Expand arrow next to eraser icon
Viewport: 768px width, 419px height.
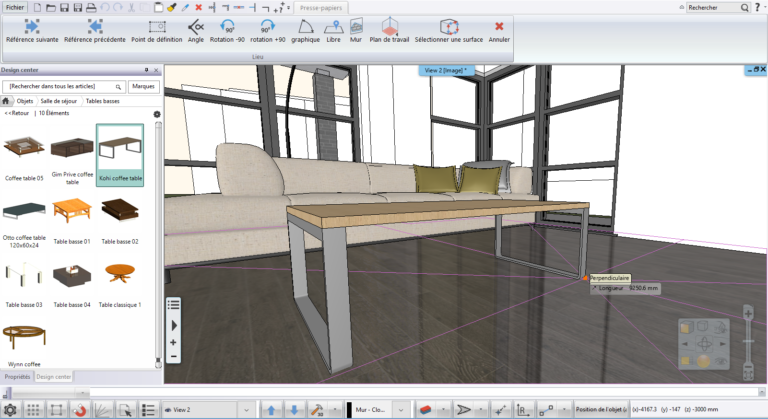[x=443, y=410]
